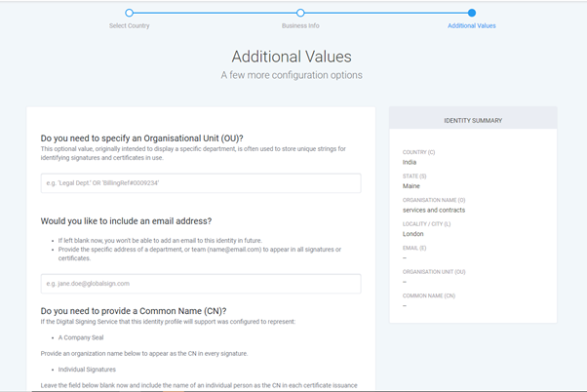The width and height of the screenshot is (587, 392).
Task: Click the Business Info step circle
Action: 300,14
